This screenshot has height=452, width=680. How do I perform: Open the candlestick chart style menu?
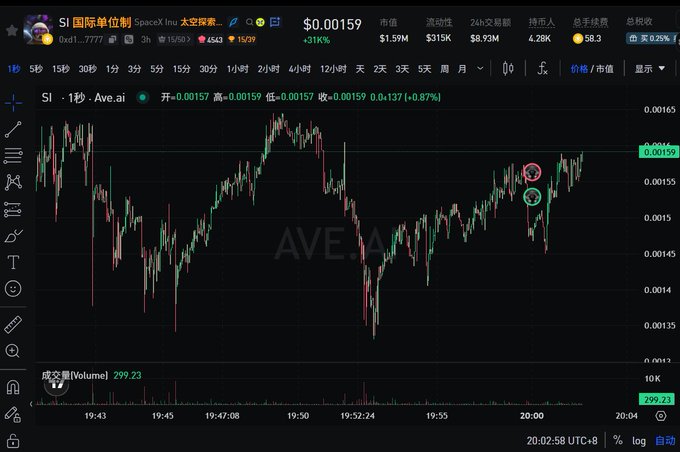pos(508,69)
